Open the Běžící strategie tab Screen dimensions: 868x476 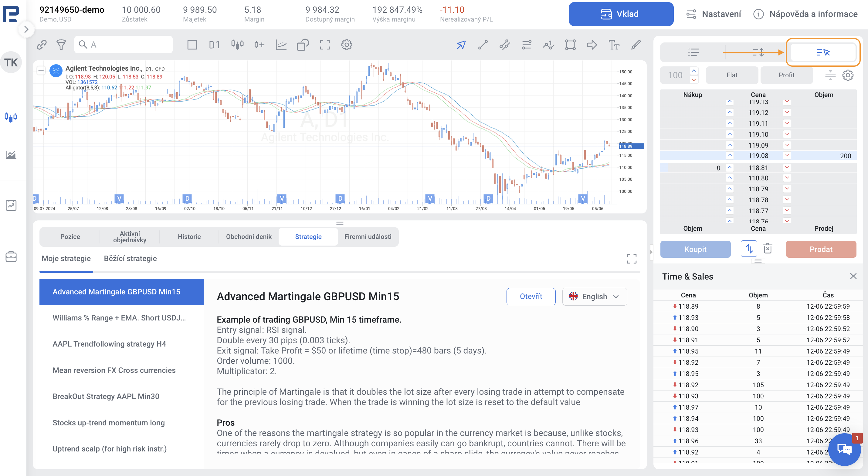coord(130,259)
